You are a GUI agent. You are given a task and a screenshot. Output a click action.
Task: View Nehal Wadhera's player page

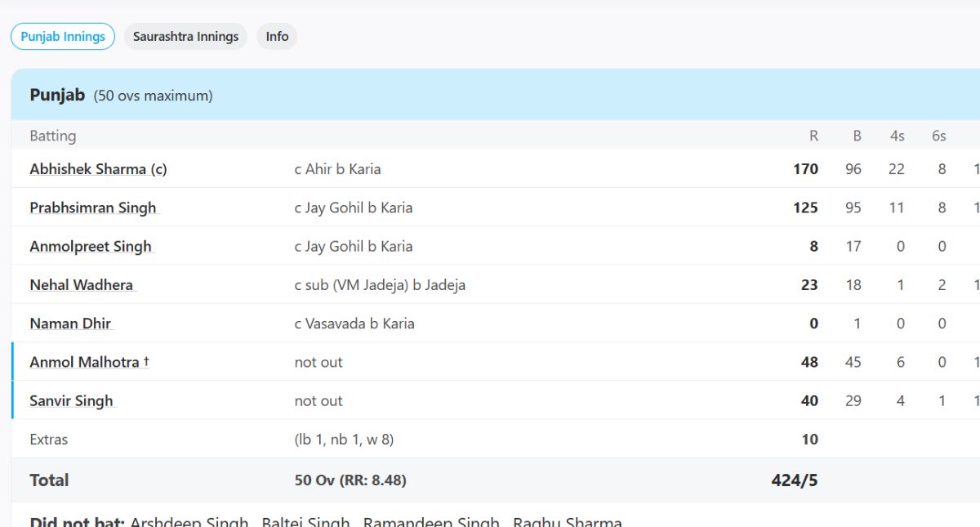coord(82,285)
